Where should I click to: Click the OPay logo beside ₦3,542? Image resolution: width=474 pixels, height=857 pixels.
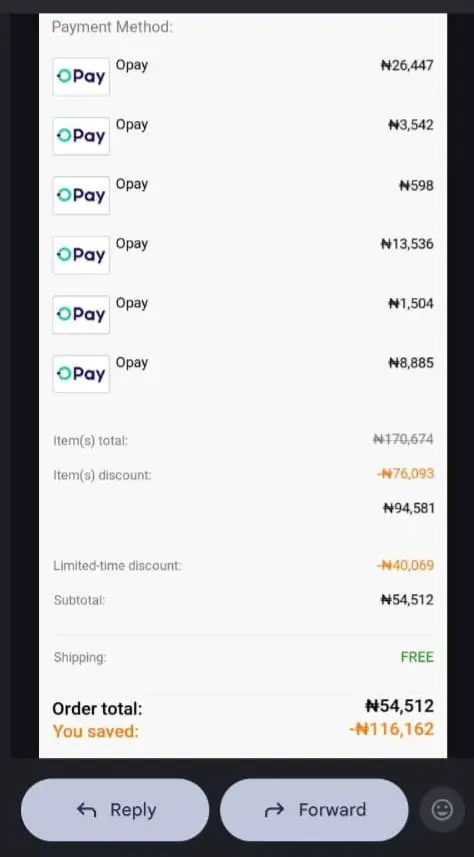(81, 136)
